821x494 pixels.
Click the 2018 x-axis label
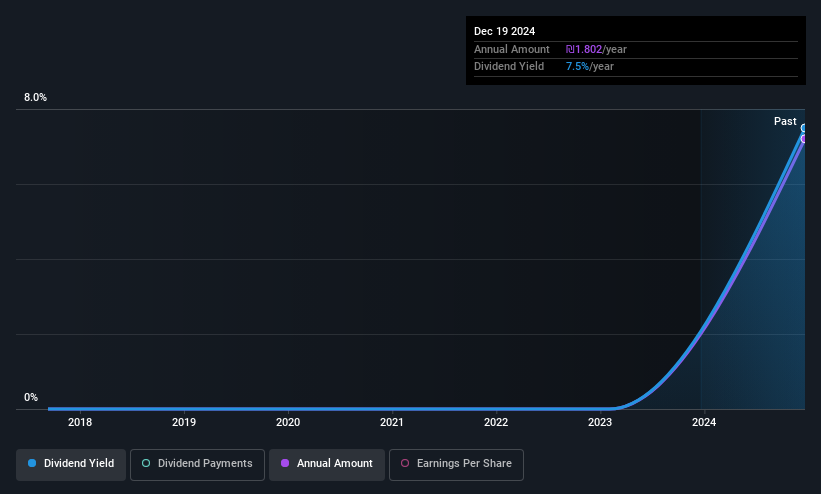(x=80, y=422)
